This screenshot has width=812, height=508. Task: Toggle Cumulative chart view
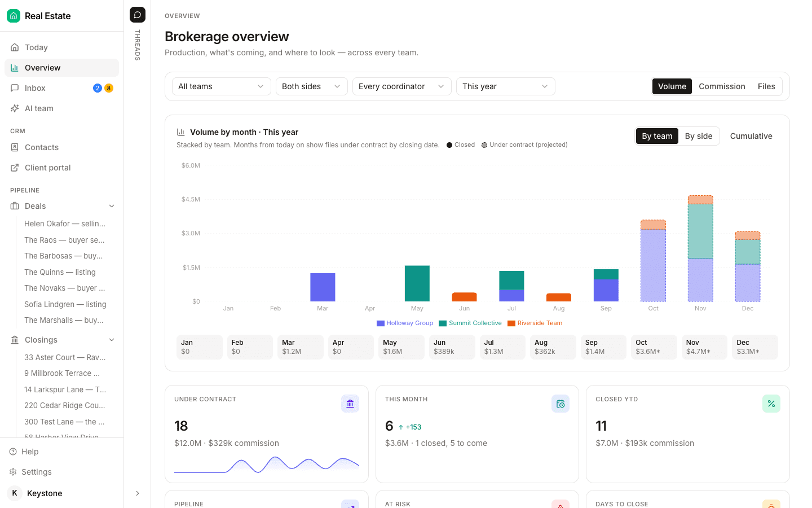751,136
